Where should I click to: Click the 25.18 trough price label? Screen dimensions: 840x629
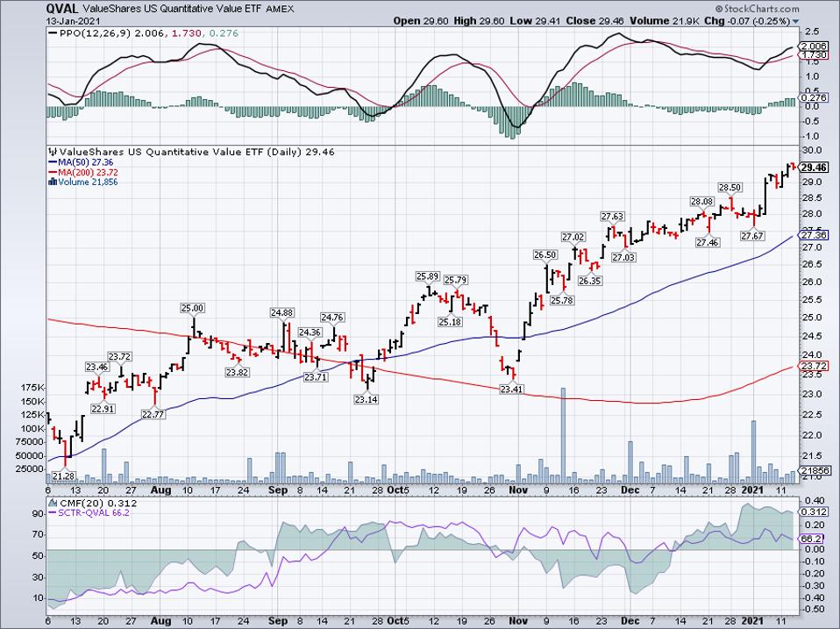tap(450, 322)
